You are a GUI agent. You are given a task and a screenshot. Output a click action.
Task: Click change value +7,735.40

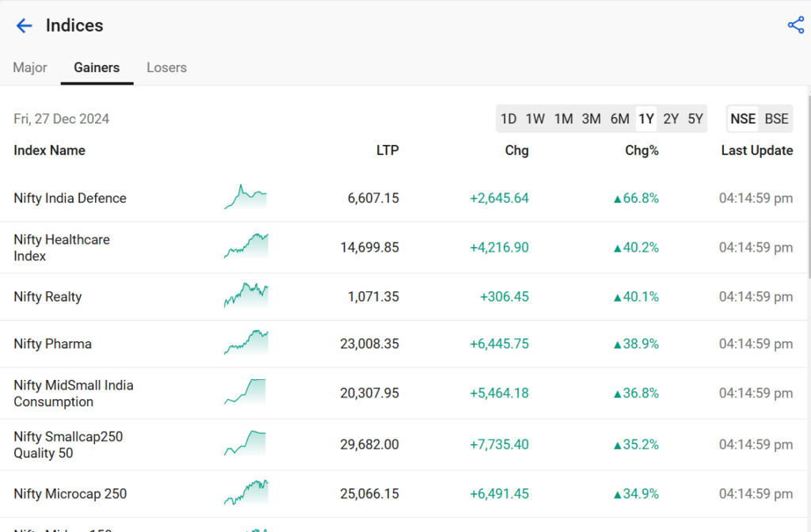[499, 445]
